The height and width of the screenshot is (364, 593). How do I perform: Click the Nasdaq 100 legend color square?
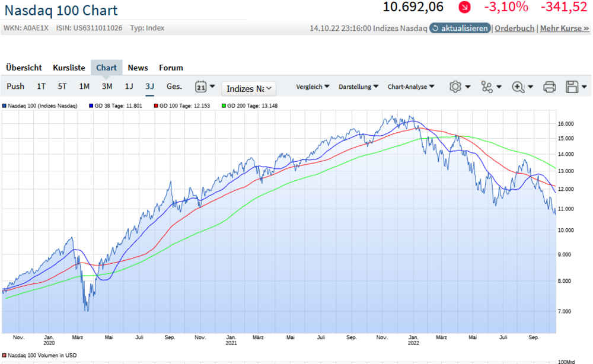(4, 106)
